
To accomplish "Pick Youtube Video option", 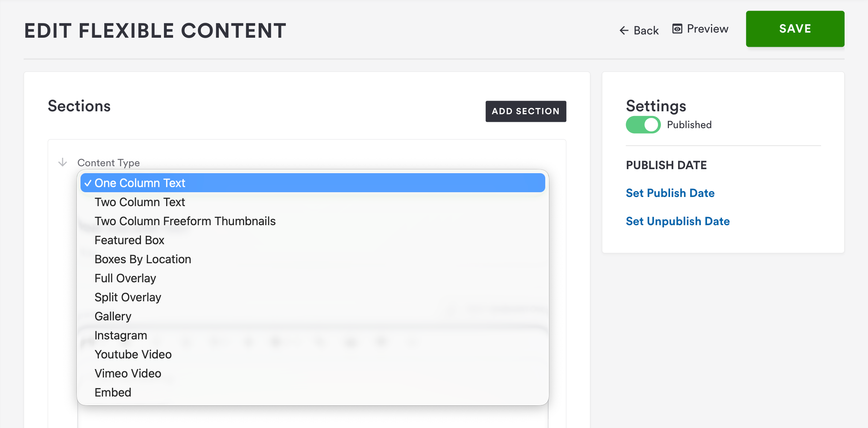I will coord(133,354).
